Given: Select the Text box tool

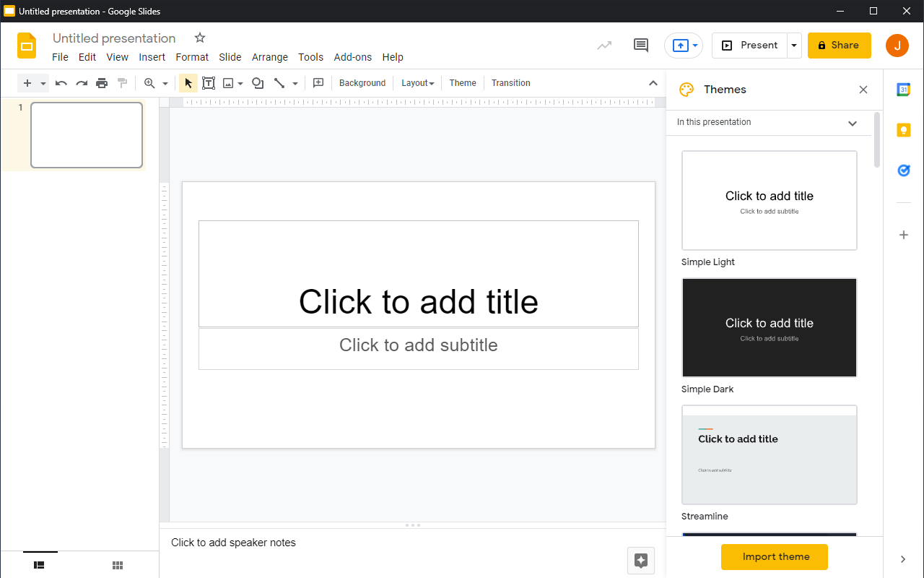Looking at the screenshot, I should [x=209, y=82].
